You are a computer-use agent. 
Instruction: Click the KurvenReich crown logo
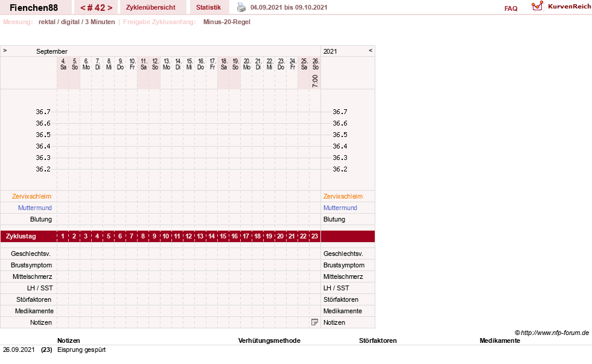[x=537, y=6]
